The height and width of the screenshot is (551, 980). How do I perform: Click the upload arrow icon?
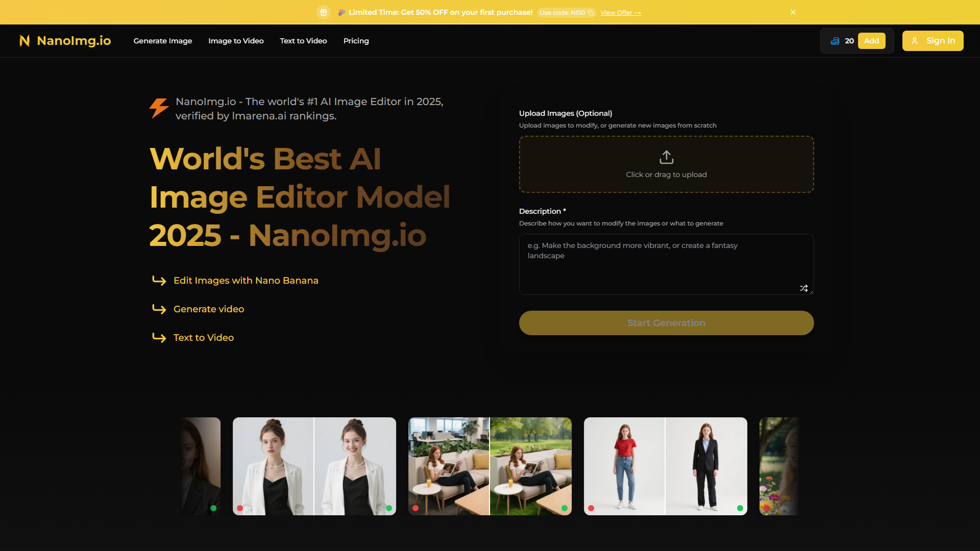click(667, 157)
